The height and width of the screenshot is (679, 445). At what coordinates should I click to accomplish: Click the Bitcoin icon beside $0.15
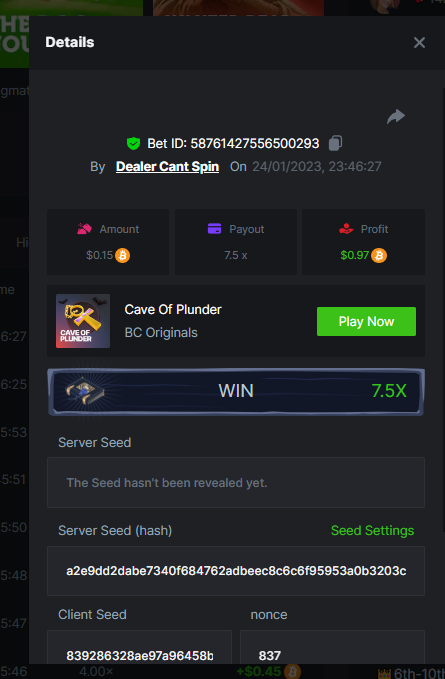coord(123,255)
